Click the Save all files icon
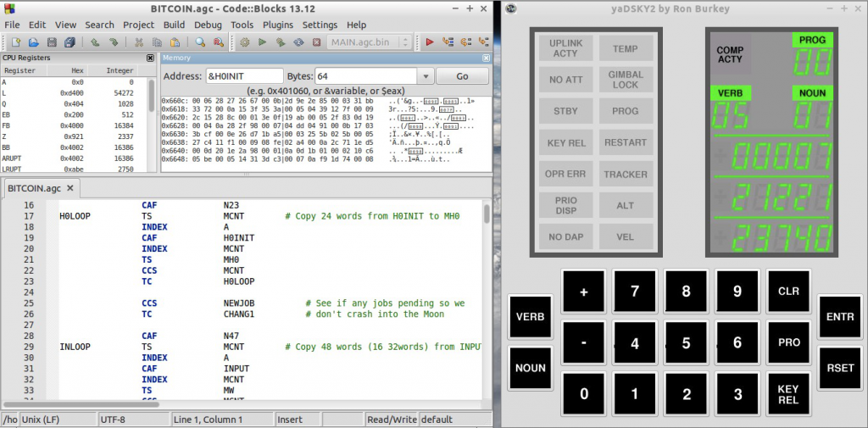The width and height of the screenshot is (868, 428). (x=70, y=42)
